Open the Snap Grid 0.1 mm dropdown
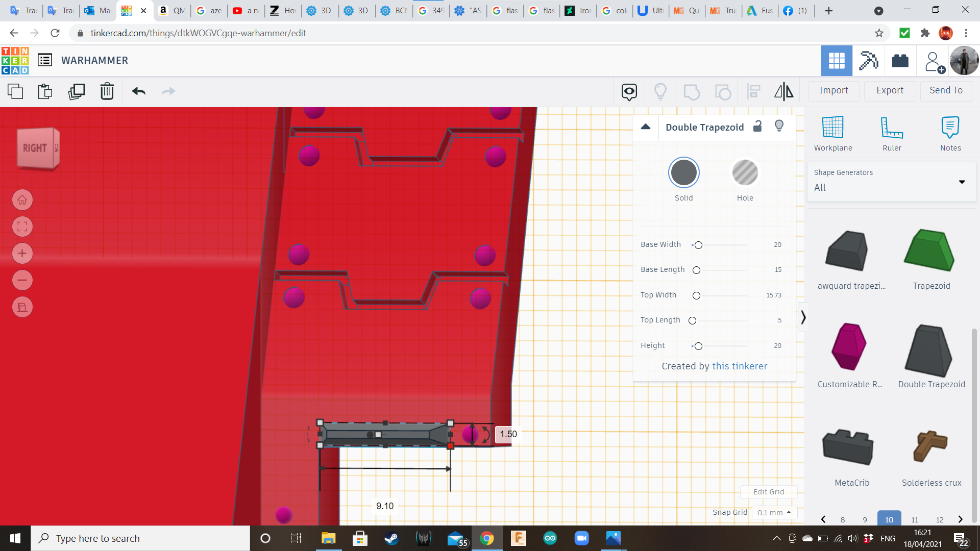The height and width of the screenshot is (551, 980). tap(774, 513)
